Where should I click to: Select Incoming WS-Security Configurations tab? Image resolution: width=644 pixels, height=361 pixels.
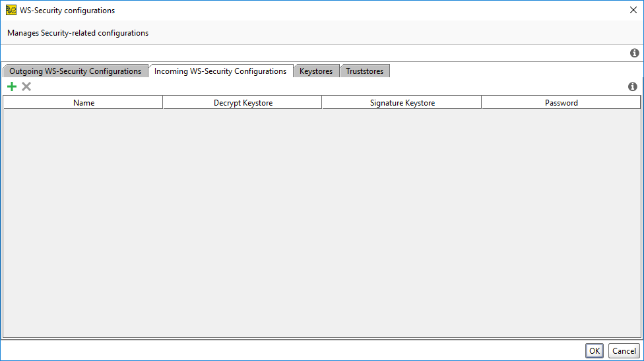pyautogui.click(x=220, y=71)
